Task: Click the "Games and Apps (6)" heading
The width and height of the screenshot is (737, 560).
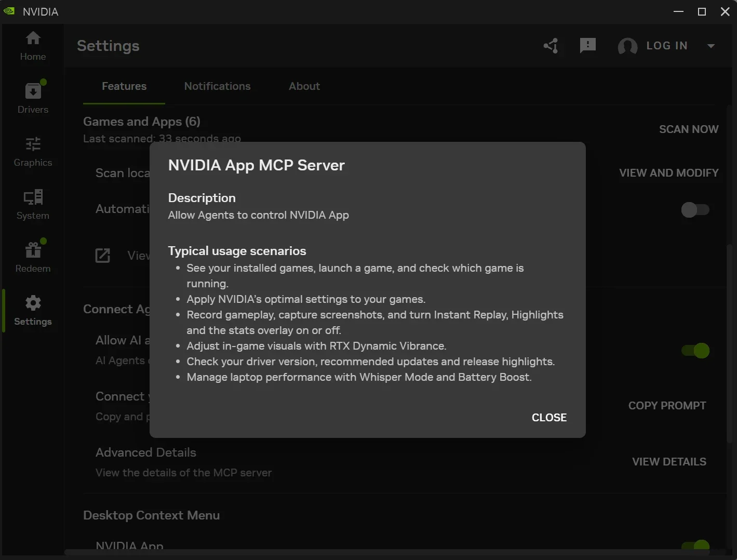Action: click(142, 122)
